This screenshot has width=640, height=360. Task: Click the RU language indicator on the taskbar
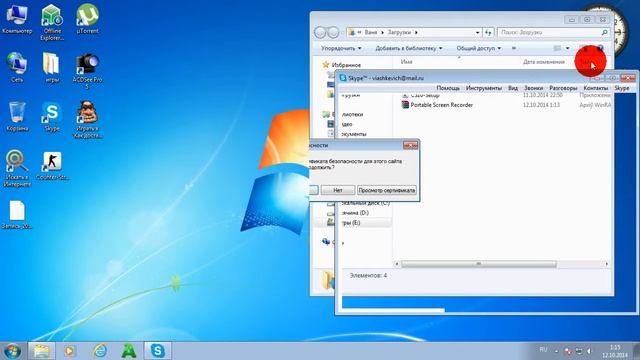click(x=543, y=350)
